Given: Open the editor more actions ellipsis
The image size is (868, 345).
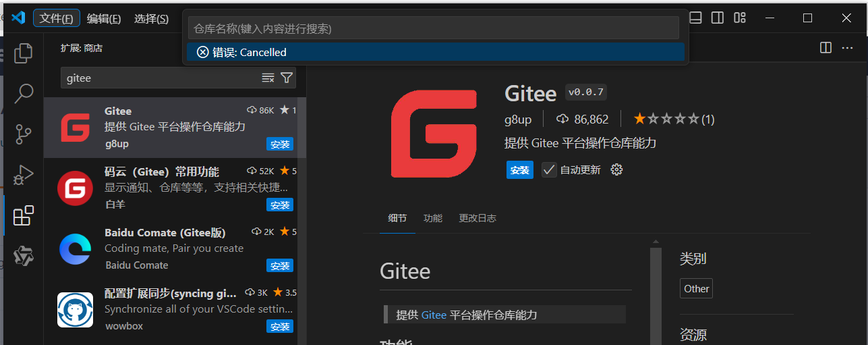Looking at the screenshot, I should (846, 47).
